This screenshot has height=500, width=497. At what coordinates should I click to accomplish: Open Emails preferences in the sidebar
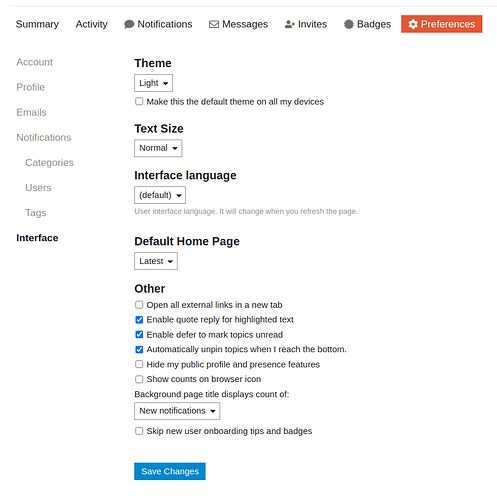coord(31,112)
